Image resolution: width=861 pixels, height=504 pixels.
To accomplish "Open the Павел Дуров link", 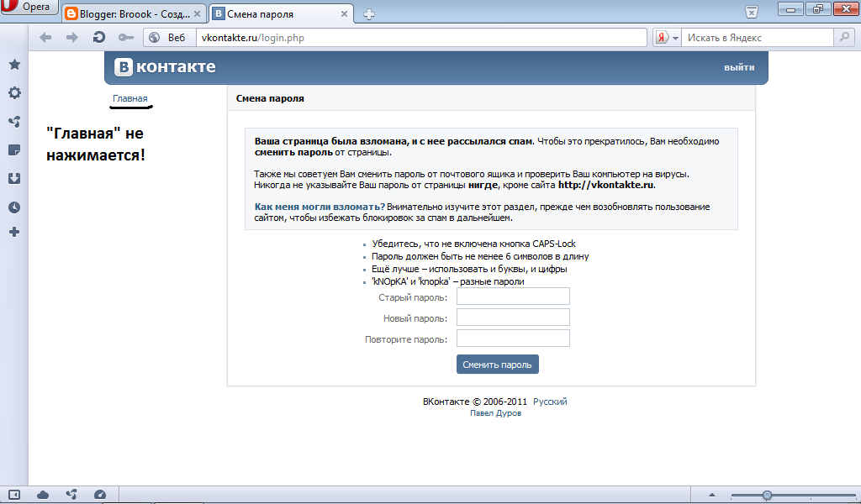I will (495, 413).
